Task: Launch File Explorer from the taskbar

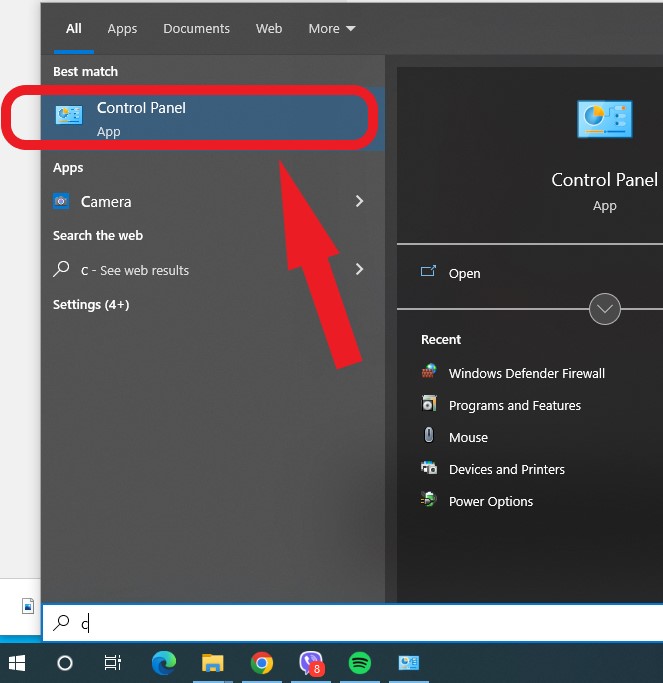Action: pos(213,662)
